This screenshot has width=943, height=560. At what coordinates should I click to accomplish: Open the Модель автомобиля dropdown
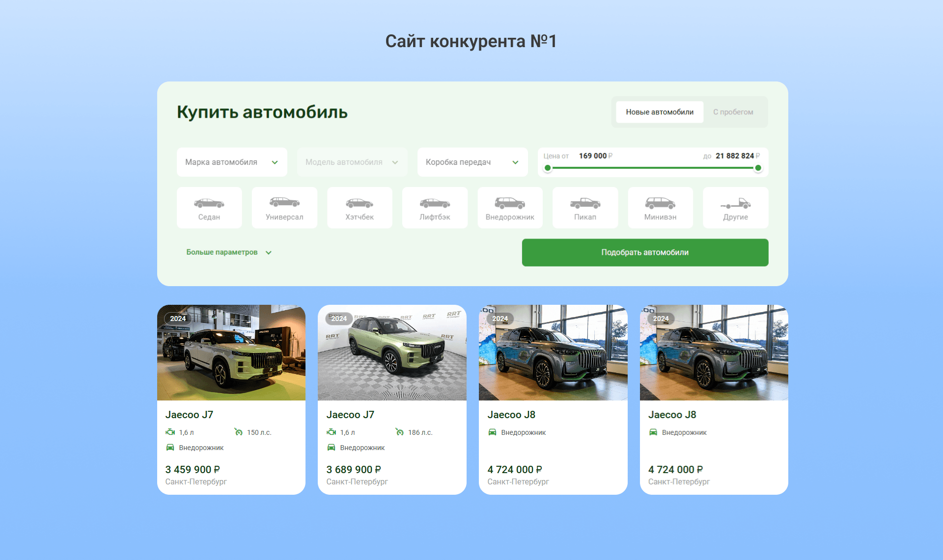point(352,162)
